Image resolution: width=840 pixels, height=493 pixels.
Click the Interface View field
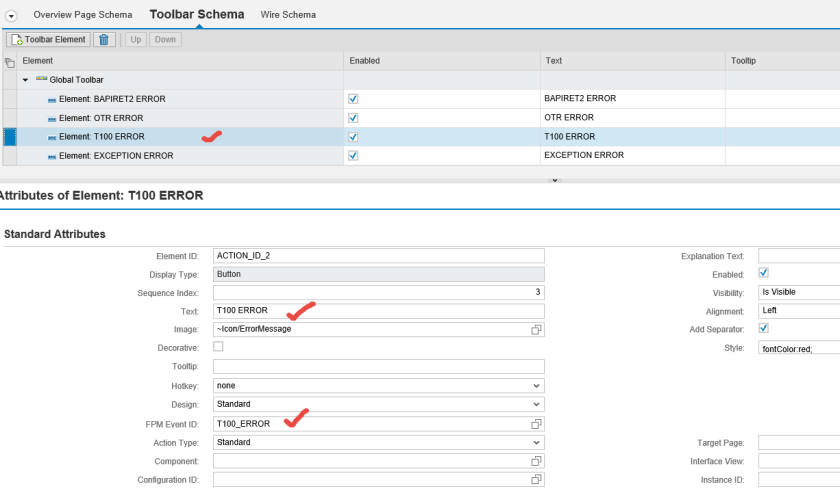tap(799, 461)
